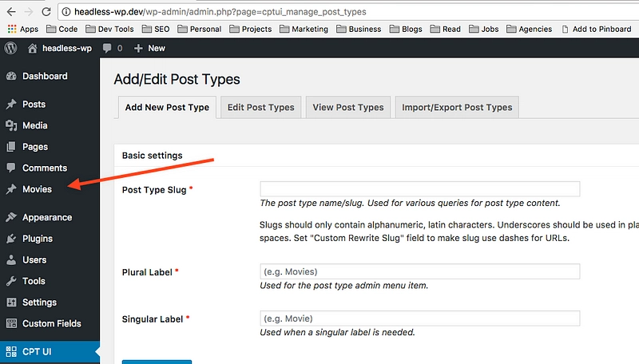Open Dashboard from the sidebar
This screenshot has width=639, height=364.
[x=44, y=77]
